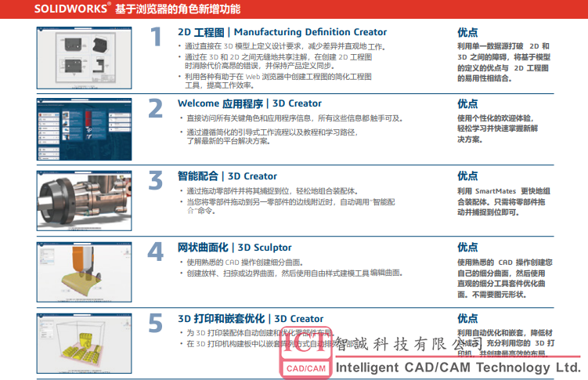Screen dimensions: 588x380
Task: Click '优点' heading in the Welcome 应用程序 section
Action: pyautogui.click(x=467, y=104)
